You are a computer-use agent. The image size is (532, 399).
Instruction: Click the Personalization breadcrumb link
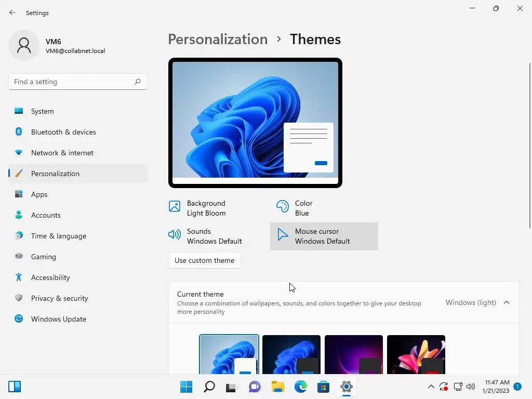[218, 39]
